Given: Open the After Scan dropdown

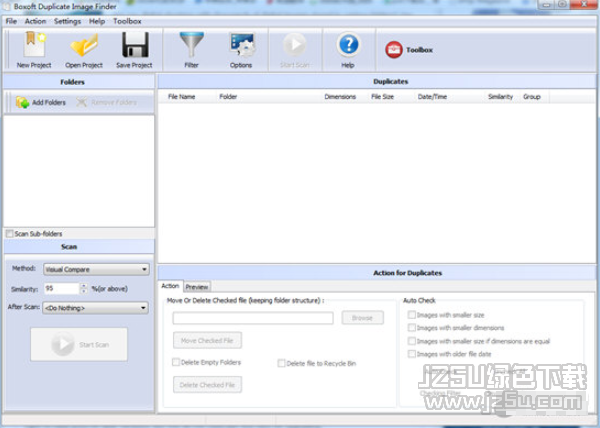Looking at the screenshot, I should click(95, 308).
